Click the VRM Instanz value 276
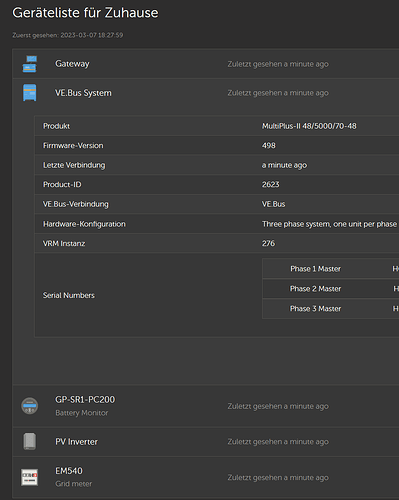 [x=268, y=243]
